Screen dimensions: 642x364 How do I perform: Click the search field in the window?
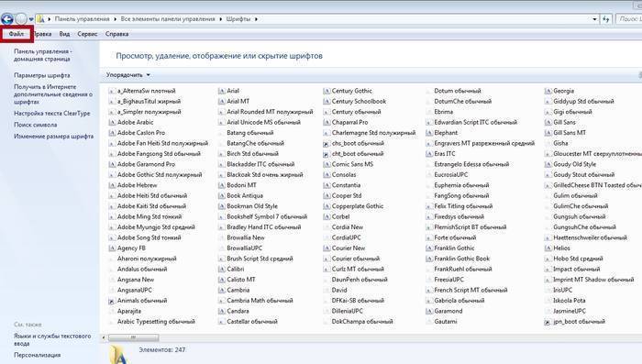pos(629,19)
